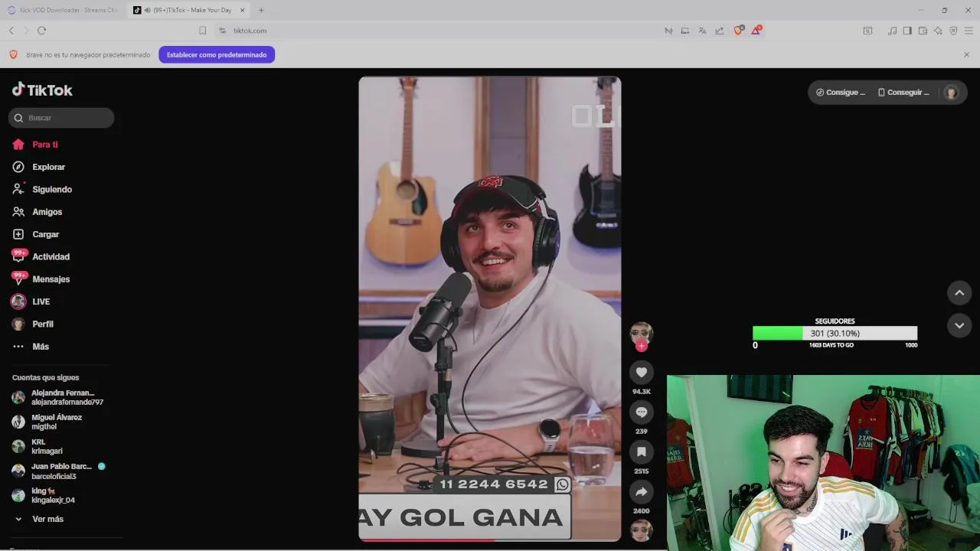The image size is (980, 551).
Task: Open the browser hamburger menu
Action: [969, 31]
